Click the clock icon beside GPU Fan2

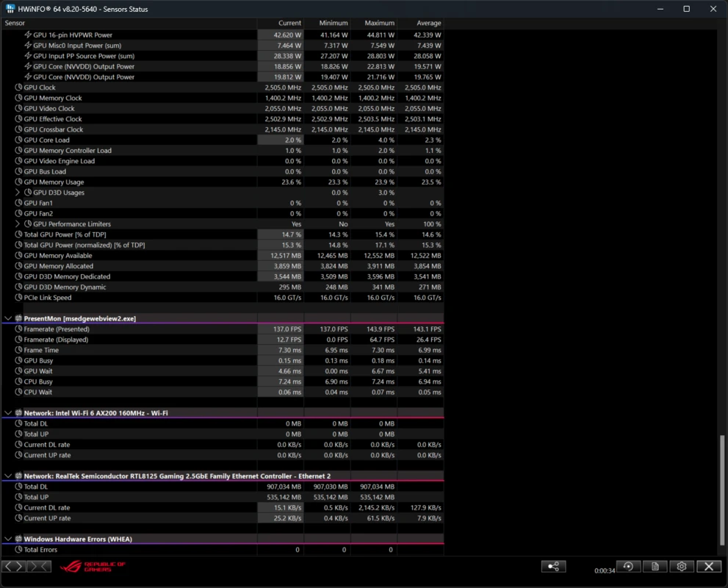(x=18, y=213)
